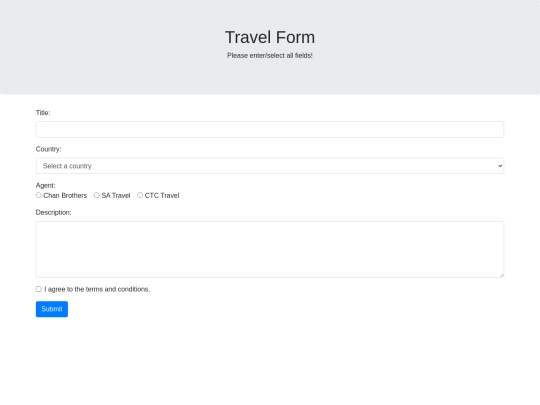Open the Select a country dropdown
This screenshot has height=405, width=540.
point(270,166)
